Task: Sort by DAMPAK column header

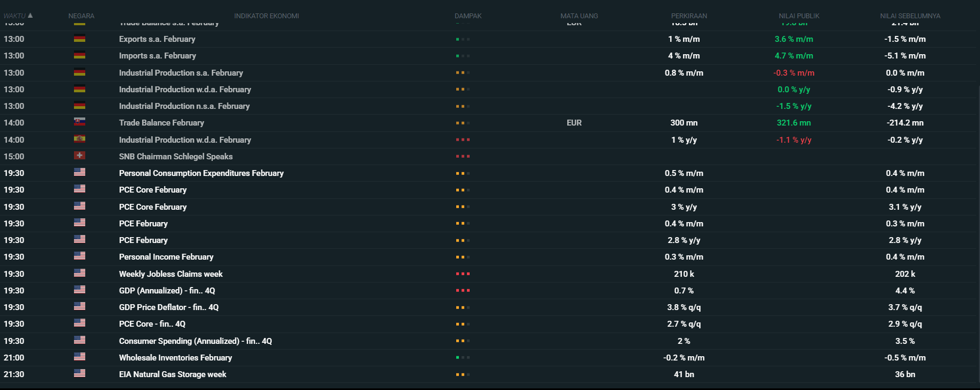Action: pos(467,16)
